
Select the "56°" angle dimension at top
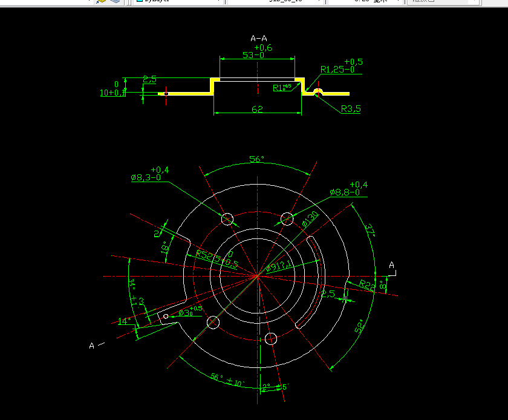pos(256,159)
